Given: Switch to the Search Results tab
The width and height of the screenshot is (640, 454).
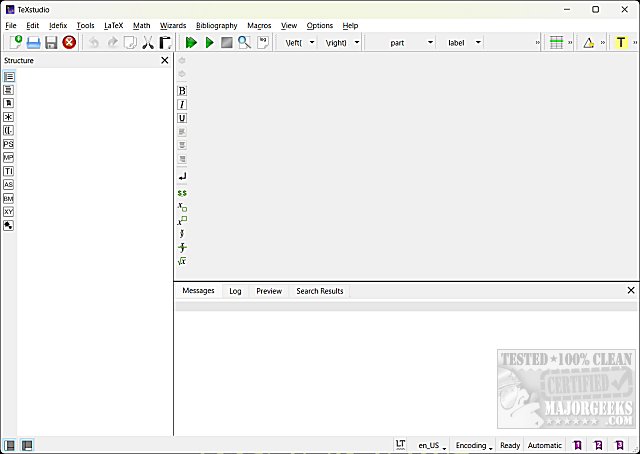Looking at the screenshot, I should coord(319,291).
